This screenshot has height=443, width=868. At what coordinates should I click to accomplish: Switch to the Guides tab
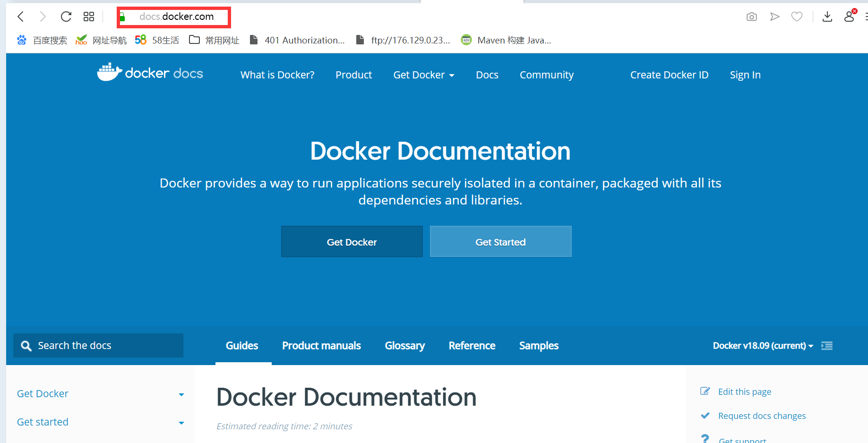pos(242,346)
